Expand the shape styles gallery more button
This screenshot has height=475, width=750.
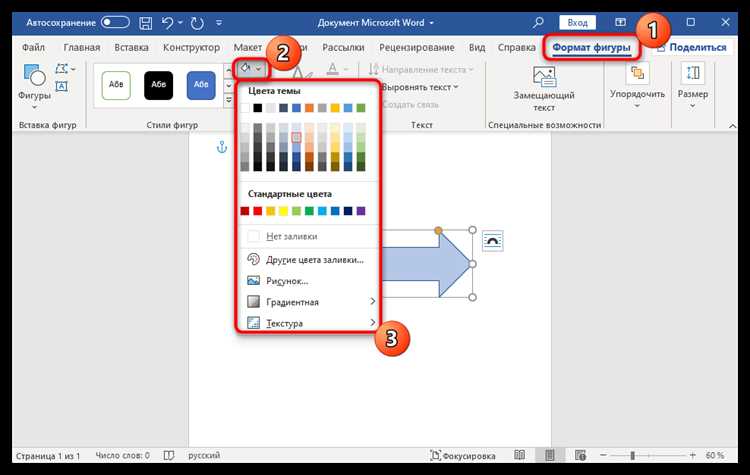pyautogui.click(x=229, y=100)
